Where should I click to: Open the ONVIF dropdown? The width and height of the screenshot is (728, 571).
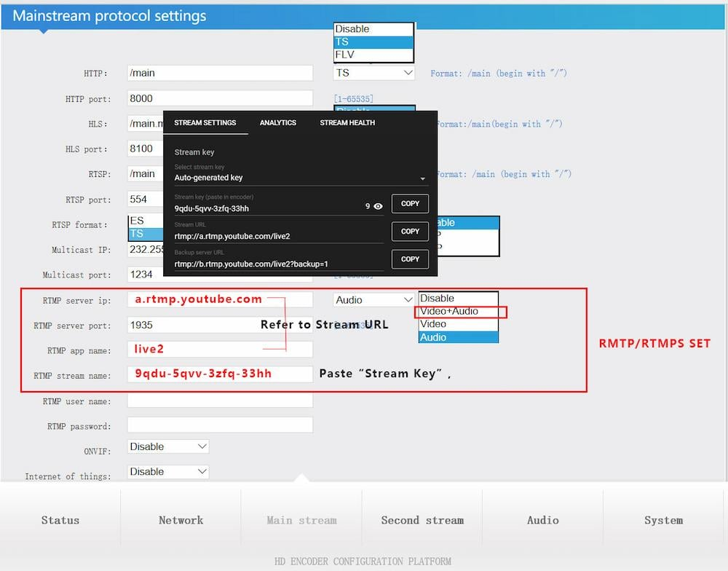coord(167,446)
